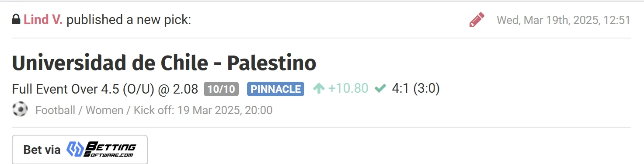Click the 4:1 (3:0) final score
Image resolution: width=644 pixels, height=164 pixels.
pos(416,89)
